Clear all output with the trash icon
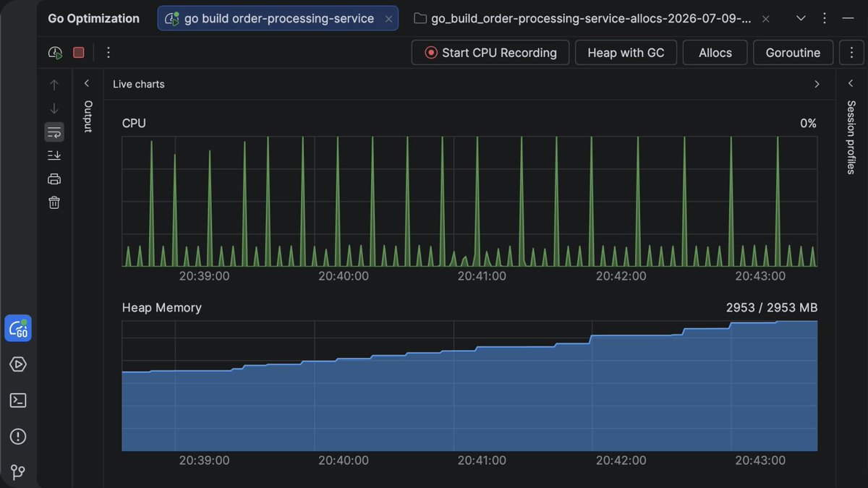The height and width of the screenshot is (488, 868). pos(54,202)
